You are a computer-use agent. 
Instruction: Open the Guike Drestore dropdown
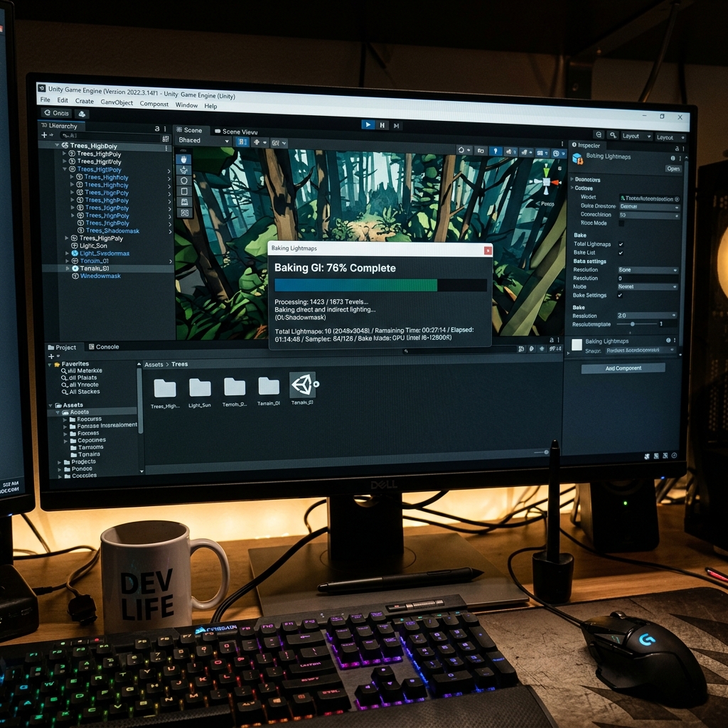coord(649,207)
